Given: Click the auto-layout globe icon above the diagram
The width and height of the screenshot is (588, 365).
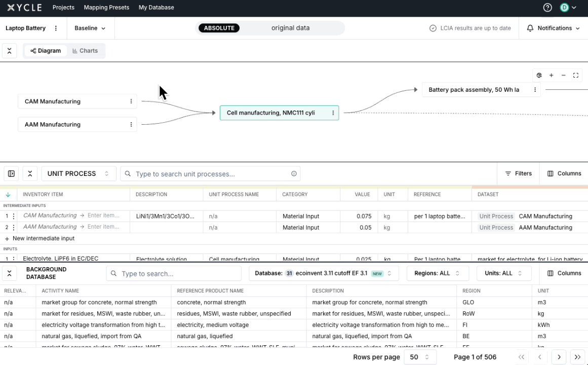Looking at the screenshot, I should [539, 75].
